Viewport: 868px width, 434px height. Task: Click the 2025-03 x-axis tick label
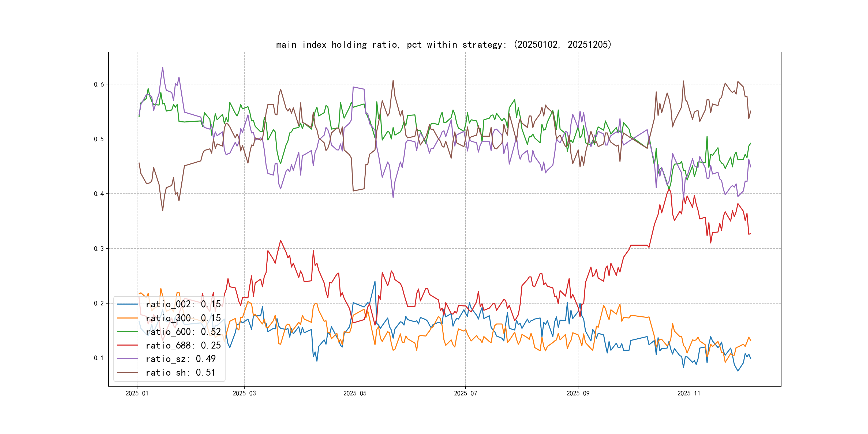(x=244, y=393)
